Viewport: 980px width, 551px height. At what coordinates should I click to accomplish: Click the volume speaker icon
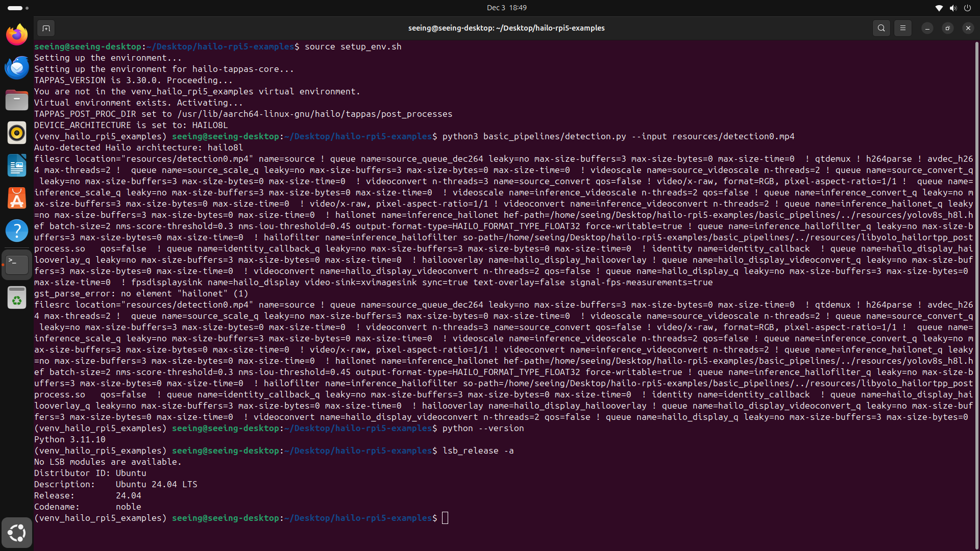tap(953, 8)
